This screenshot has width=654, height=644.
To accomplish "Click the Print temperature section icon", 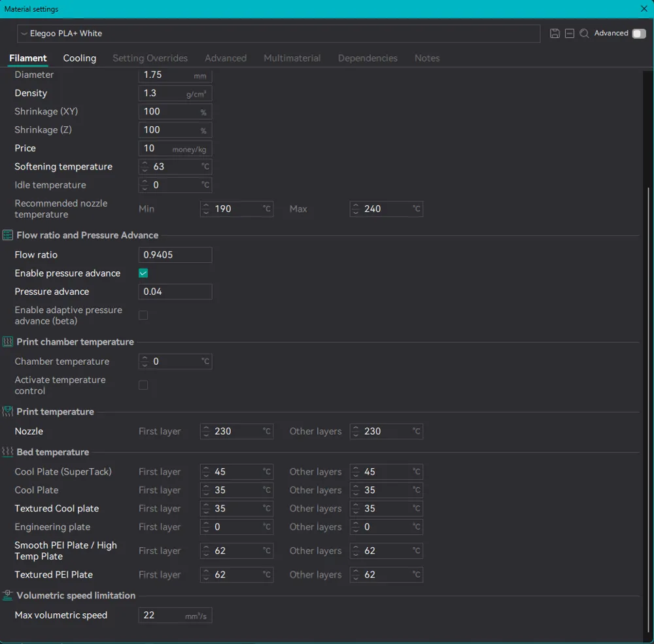I will point(8,412).
